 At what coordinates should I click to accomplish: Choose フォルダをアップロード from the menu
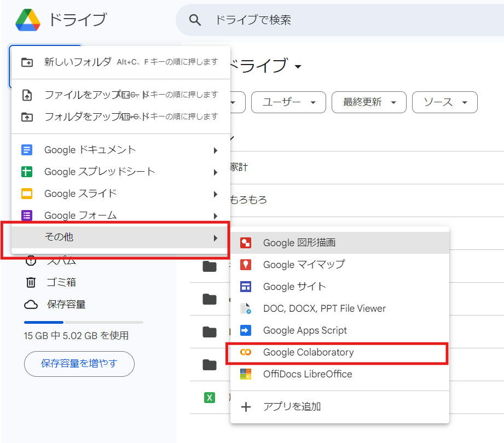(x=121, y=117)
